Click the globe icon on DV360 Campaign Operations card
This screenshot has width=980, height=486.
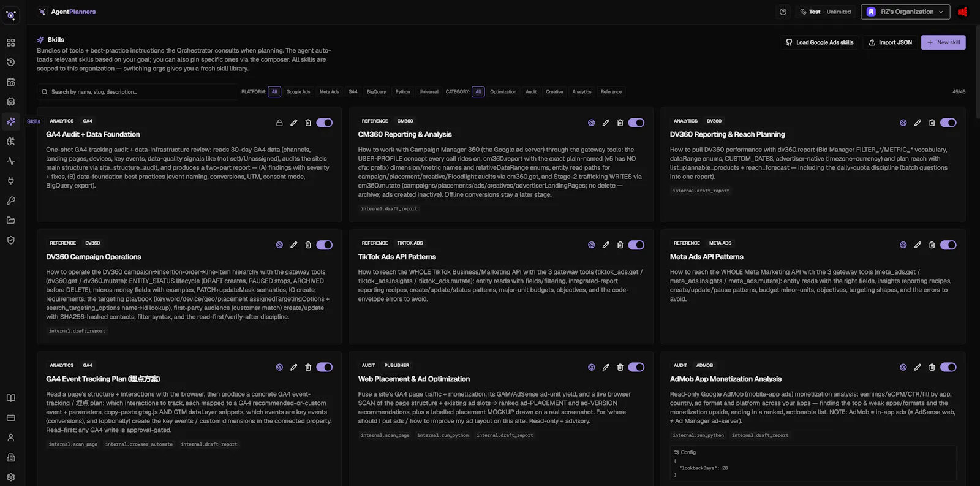279,245
